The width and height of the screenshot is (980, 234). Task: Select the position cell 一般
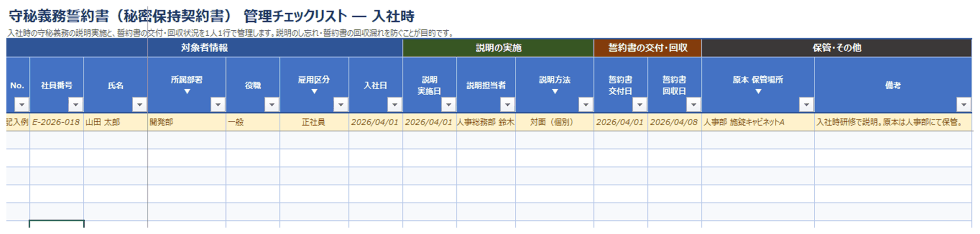pyautogui.click(x=253, y=122)
